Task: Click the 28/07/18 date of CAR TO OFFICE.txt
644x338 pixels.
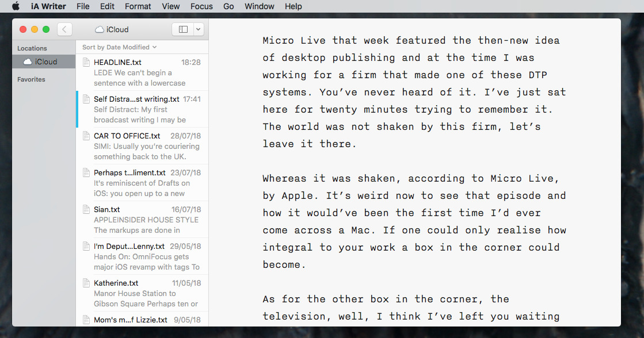Action: click(186, 136)
